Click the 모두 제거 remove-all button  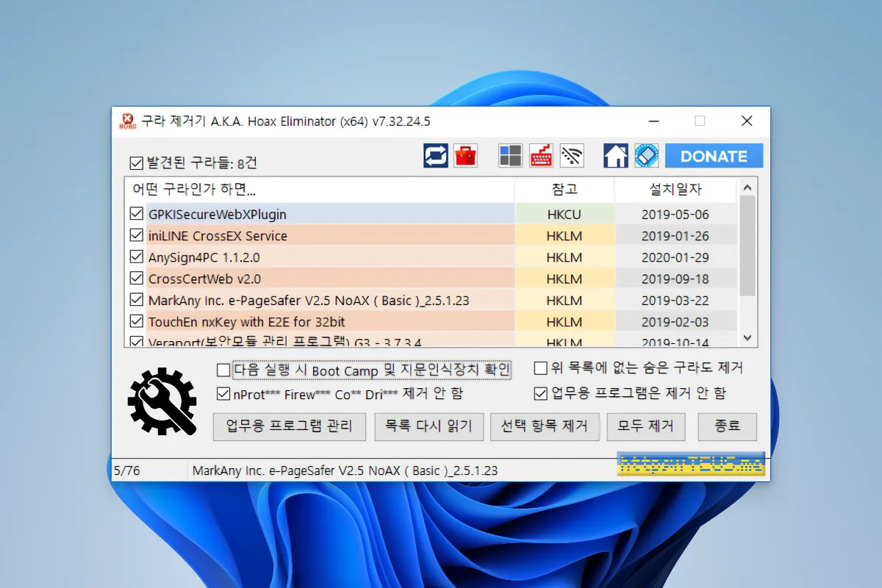(x=645, y=426)
